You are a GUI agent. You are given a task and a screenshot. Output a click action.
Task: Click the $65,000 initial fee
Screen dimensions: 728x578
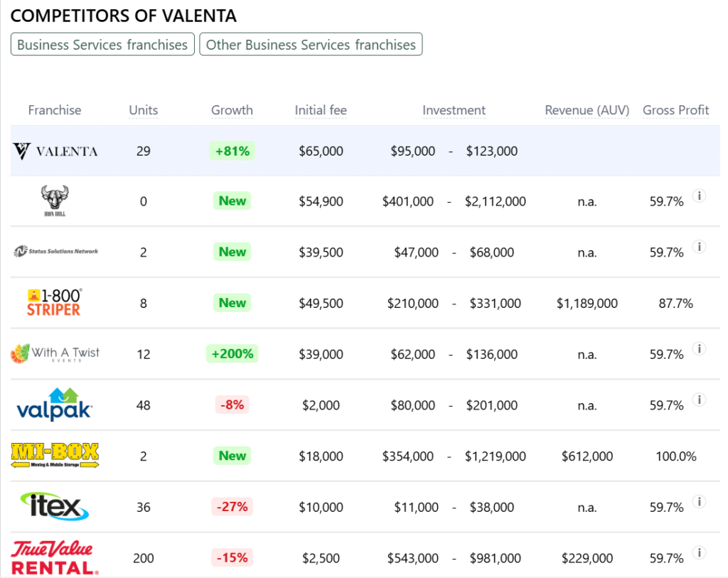321,151
